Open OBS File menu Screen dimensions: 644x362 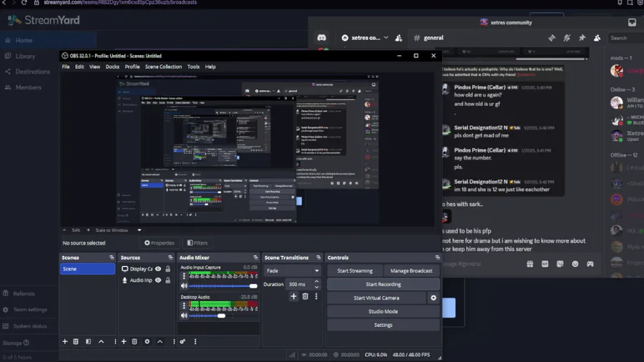coord(66,67)
